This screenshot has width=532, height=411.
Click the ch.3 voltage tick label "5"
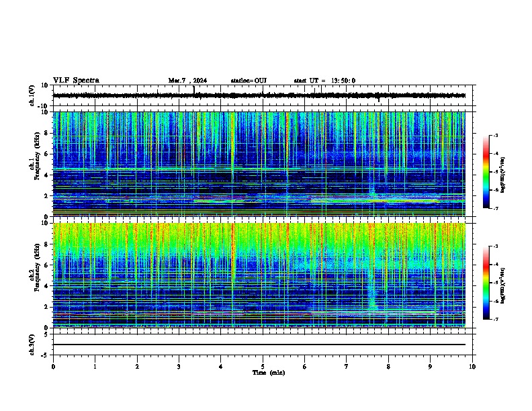point(46,334)
